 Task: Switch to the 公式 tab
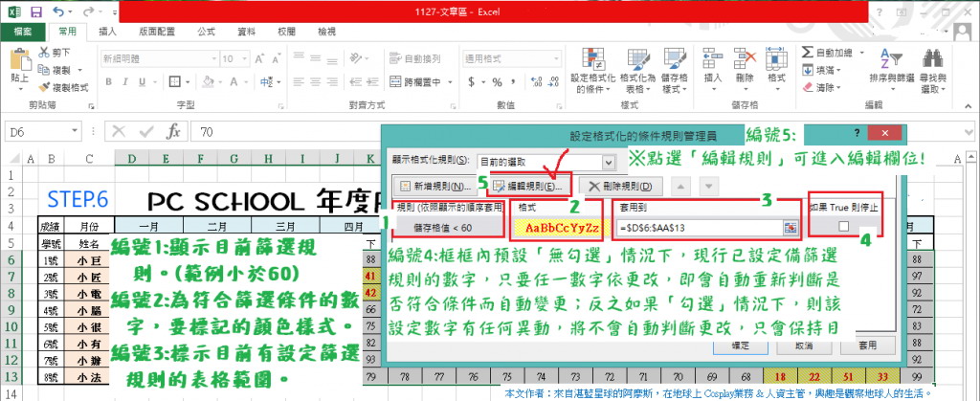tap(207, 32)
